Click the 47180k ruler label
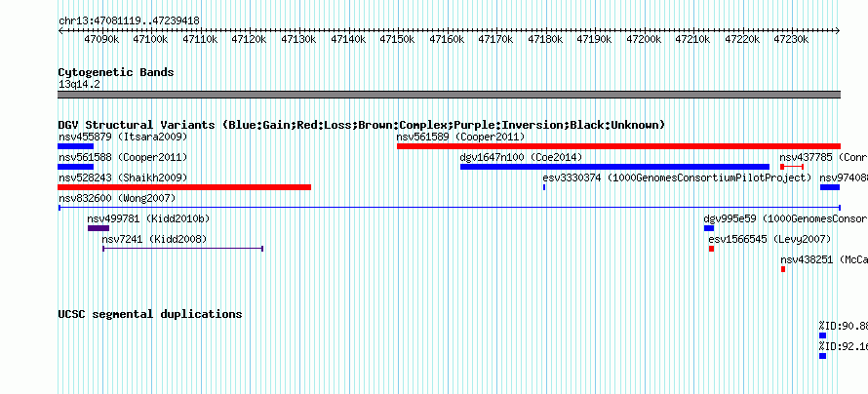 tap(545, 39)
